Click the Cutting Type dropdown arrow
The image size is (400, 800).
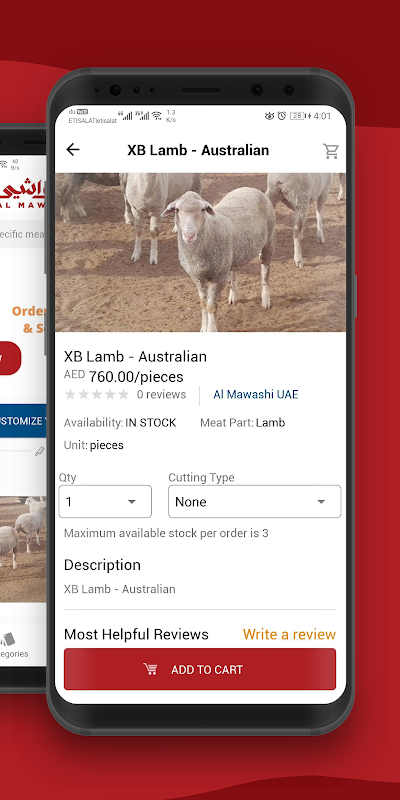[321, 502]
